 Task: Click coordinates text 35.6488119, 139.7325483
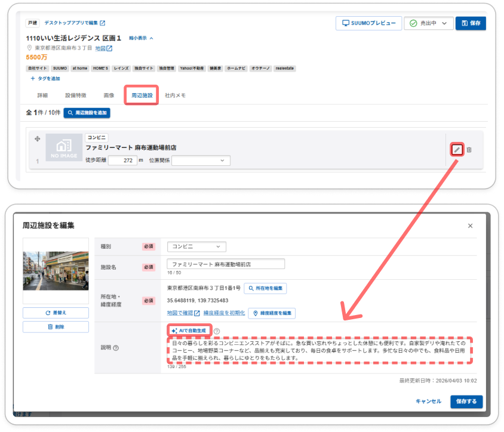click(197, 301)
